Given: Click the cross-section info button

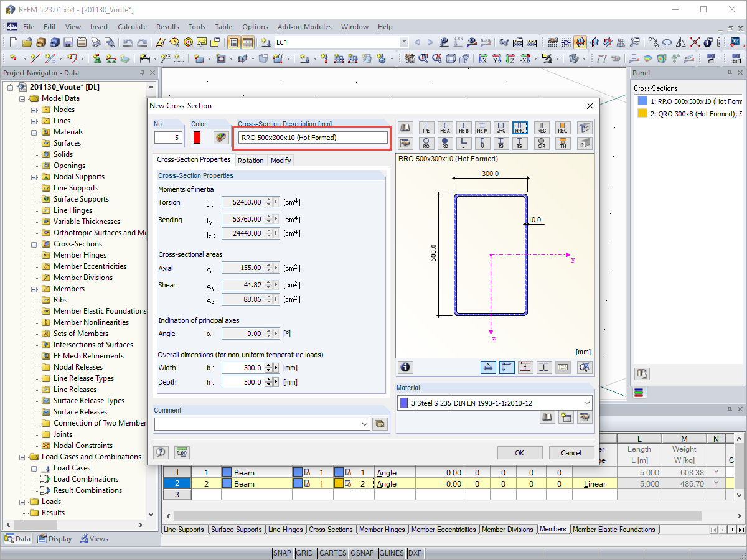Looking at the screenshot, I should 406,367.
